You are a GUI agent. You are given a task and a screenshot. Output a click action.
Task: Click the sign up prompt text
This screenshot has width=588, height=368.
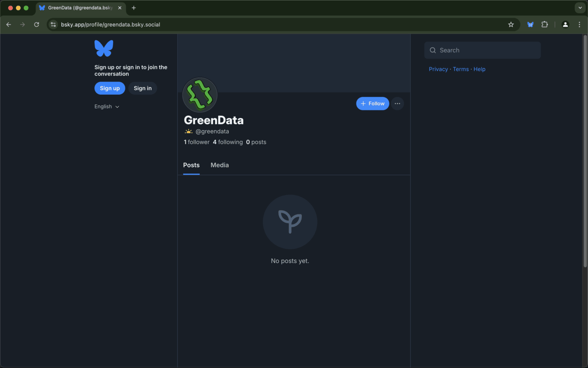tap(131, 70)
